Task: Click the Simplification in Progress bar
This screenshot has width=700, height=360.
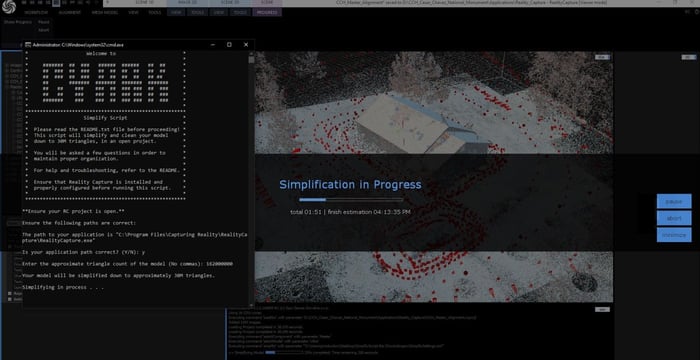Action: 351,200
